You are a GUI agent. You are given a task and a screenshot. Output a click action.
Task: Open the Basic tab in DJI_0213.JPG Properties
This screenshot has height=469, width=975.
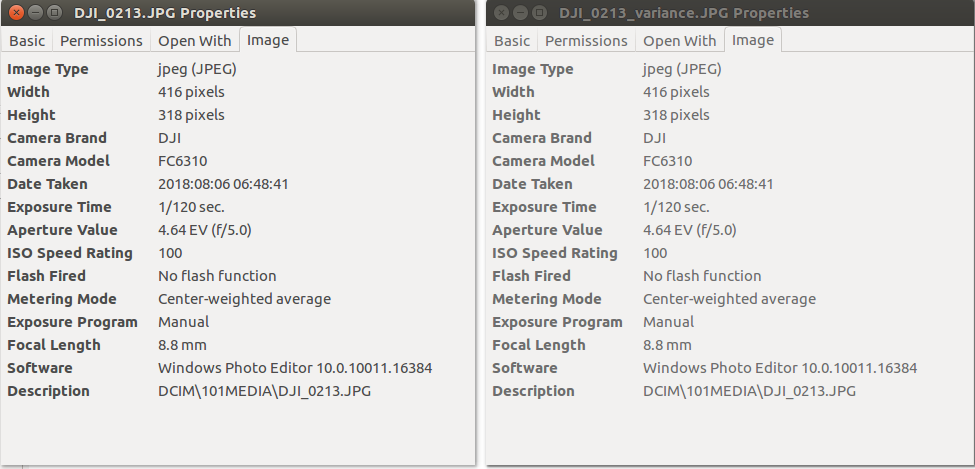[27, 41]
